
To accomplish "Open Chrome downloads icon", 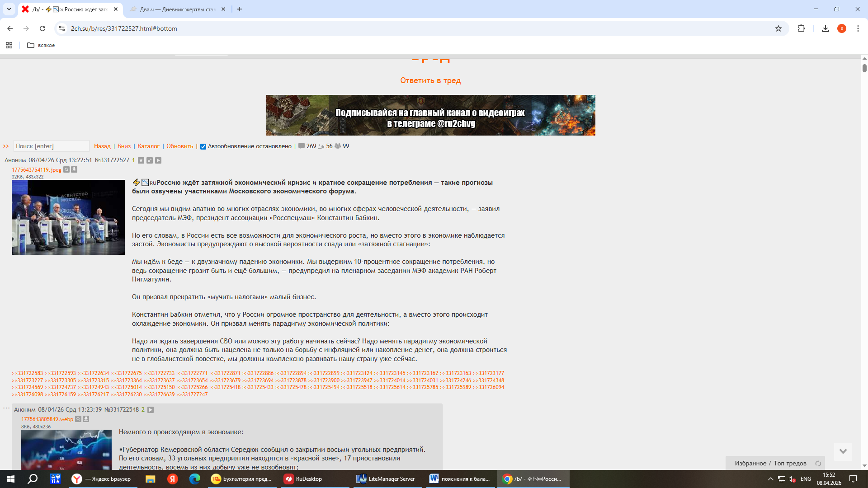I will click(825, 28).
